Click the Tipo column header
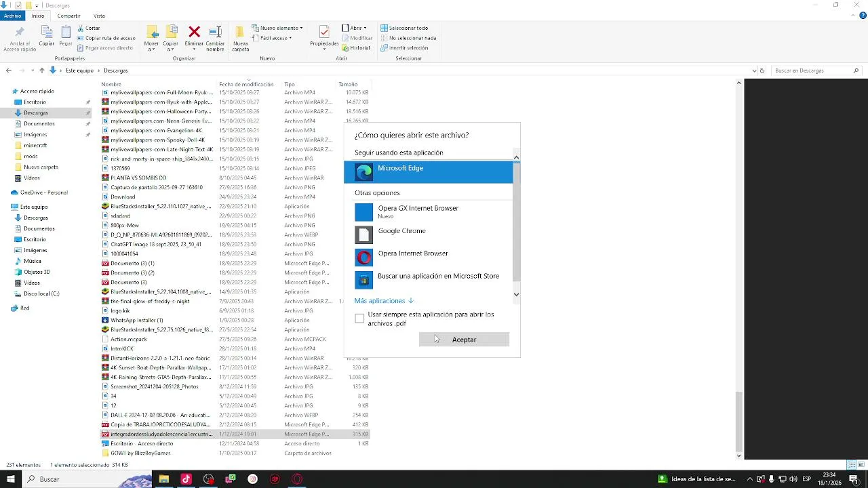The height and width of the screenshot is (488, 868). click(x=290, y=85)
